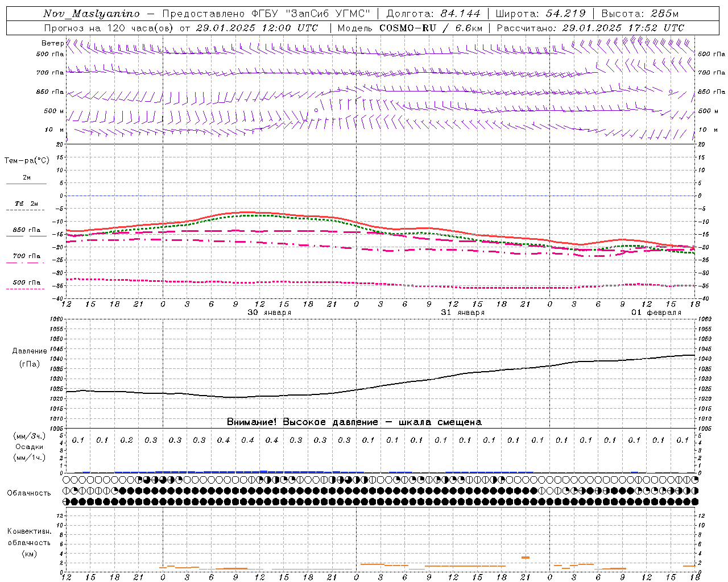Image resolution: width=728 pixels, height=582 pixels.
Task: Select the provider text ФГБУ "ЗапСиб УГМС"
Action: 310,14
